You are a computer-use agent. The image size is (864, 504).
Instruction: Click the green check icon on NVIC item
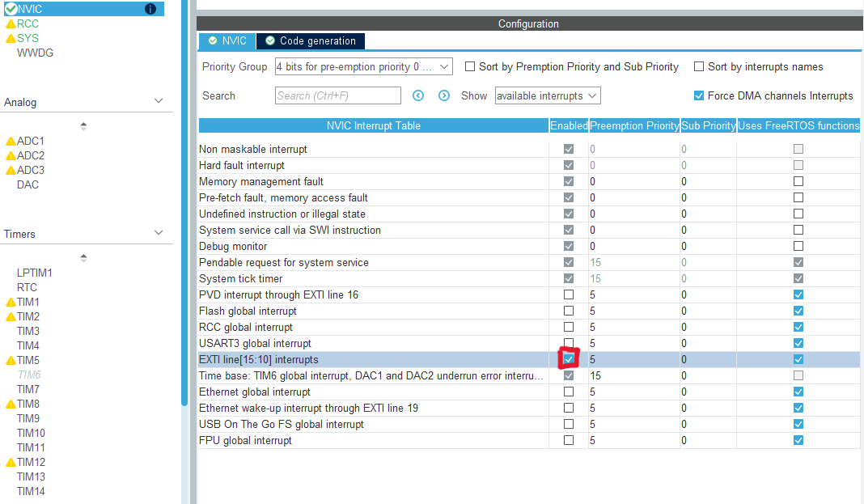pos(11,9)
